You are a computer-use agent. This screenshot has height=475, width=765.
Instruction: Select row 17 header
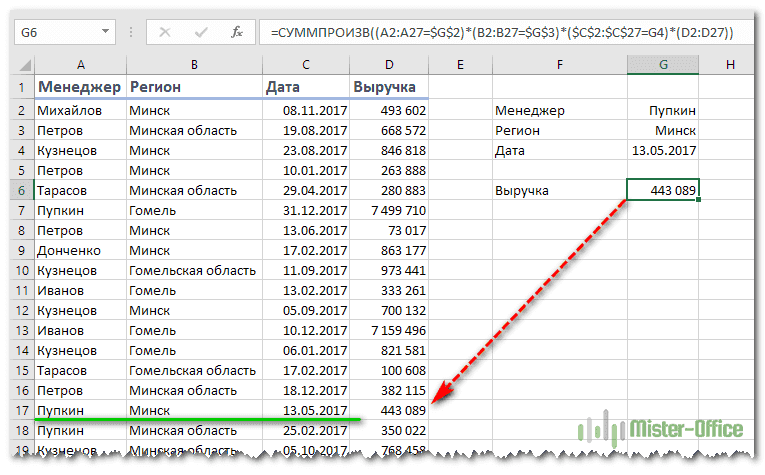click(x=20, y=410)
